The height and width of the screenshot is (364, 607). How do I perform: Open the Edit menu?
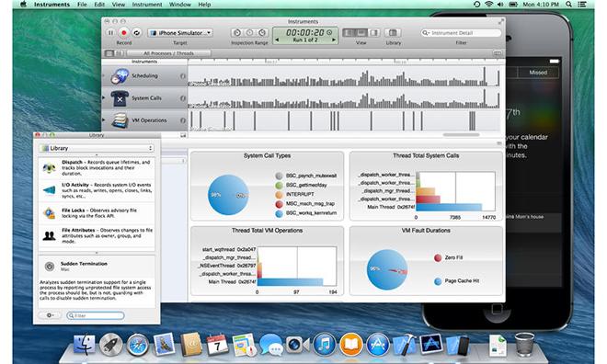click(x=99, y=5)
